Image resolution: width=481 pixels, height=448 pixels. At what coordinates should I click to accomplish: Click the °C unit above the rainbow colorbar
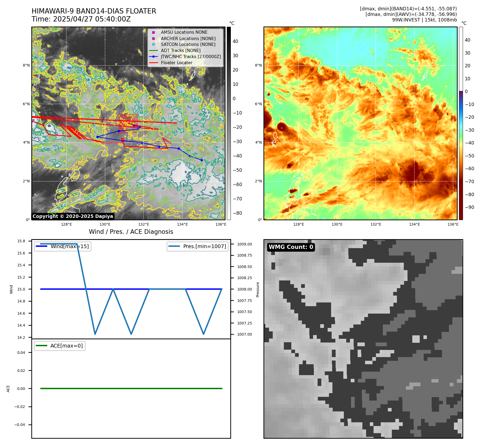(464, 23)
